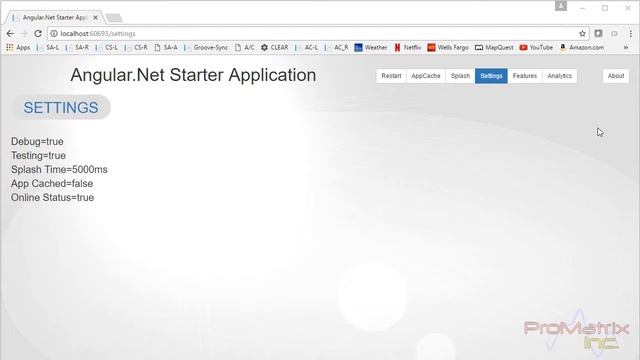Click the site info icon in address bar
The height and width of the screenshot is (360, 640).
point(54,33)
